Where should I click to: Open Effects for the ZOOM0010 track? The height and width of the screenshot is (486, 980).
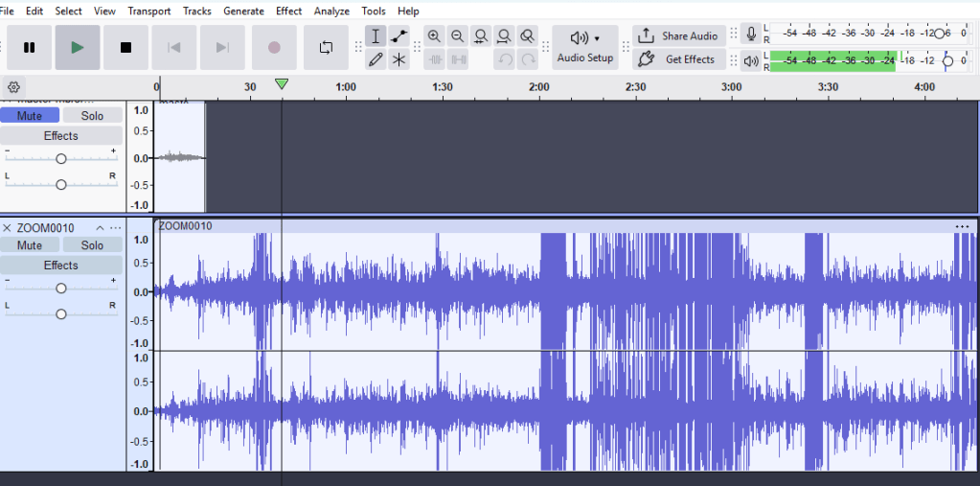pyautogui.click(x=61, y=266)
